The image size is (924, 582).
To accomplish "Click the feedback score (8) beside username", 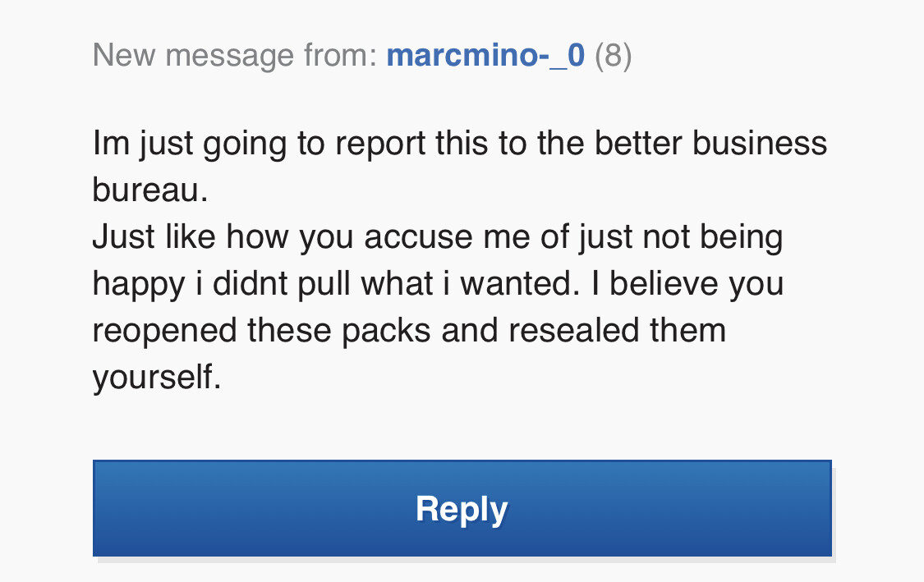I will click(x=614, y=56).
